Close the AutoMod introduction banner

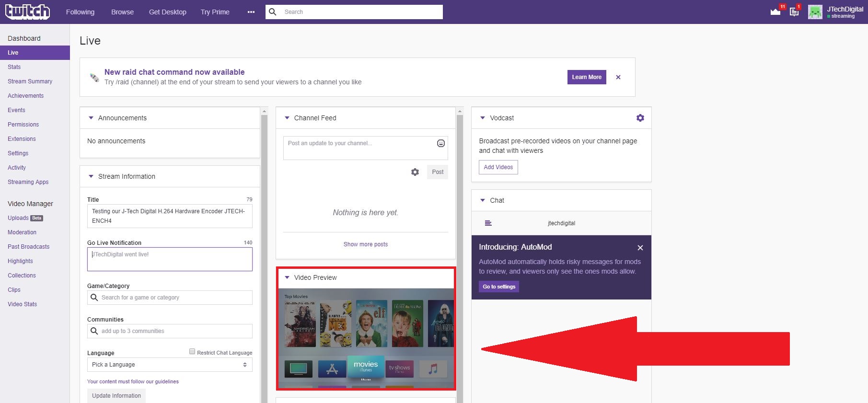click(640, 248)
